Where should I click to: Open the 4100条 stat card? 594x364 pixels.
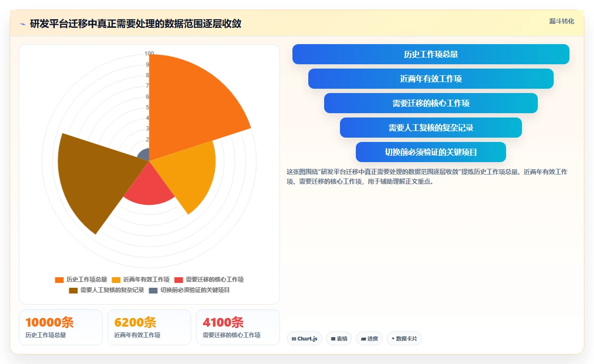pos(238,327)
